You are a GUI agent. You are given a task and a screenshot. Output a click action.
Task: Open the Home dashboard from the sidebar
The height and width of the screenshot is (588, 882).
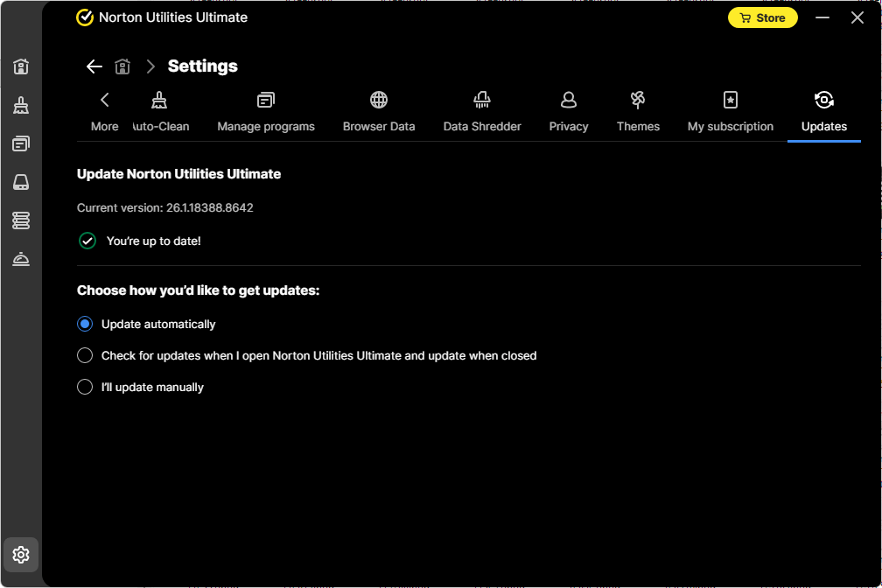(x=21, y=66)
